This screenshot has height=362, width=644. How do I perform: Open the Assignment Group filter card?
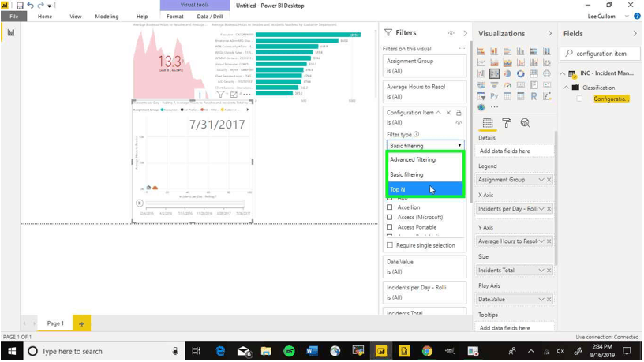coord(425,65)
